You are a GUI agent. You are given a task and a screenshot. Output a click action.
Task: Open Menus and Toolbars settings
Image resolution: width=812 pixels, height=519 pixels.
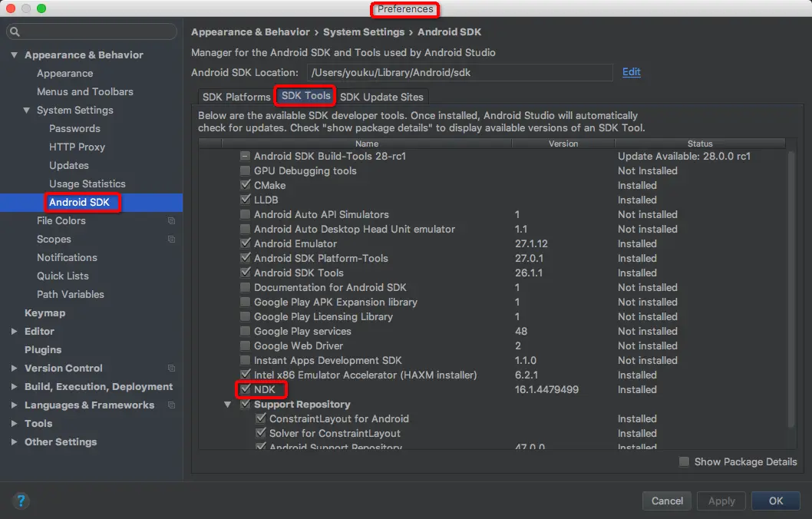(85, 91)
